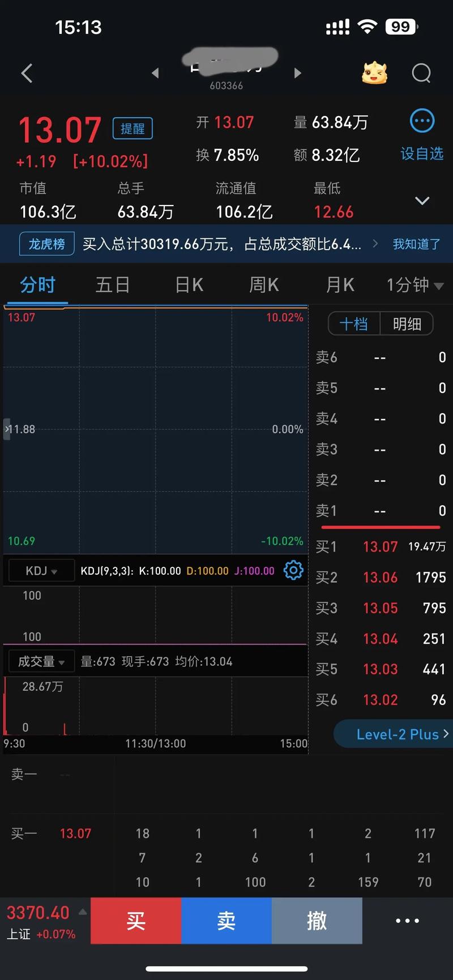The height and width of the screenshot is (980, 453).
Task: Open the 1分钟 period dropdown
Action: click(415, 285)
